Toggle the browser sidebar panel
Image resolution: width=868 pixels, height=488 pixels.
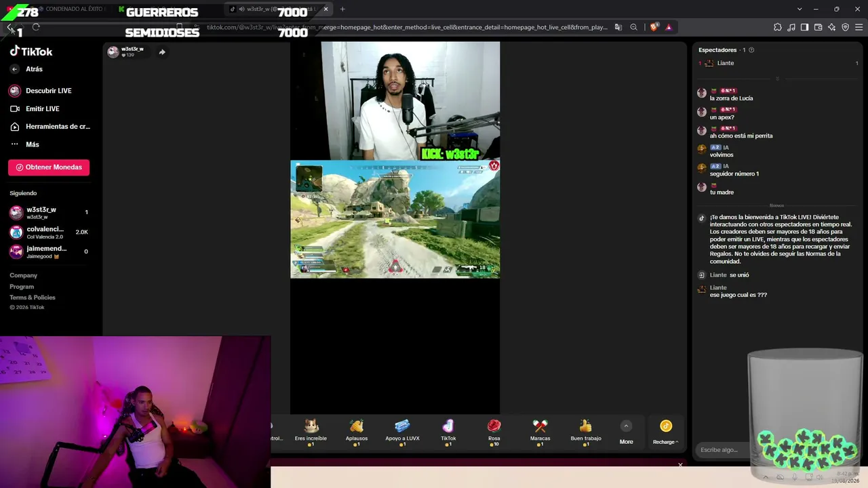pyautogui.click(x=804, y=27)
